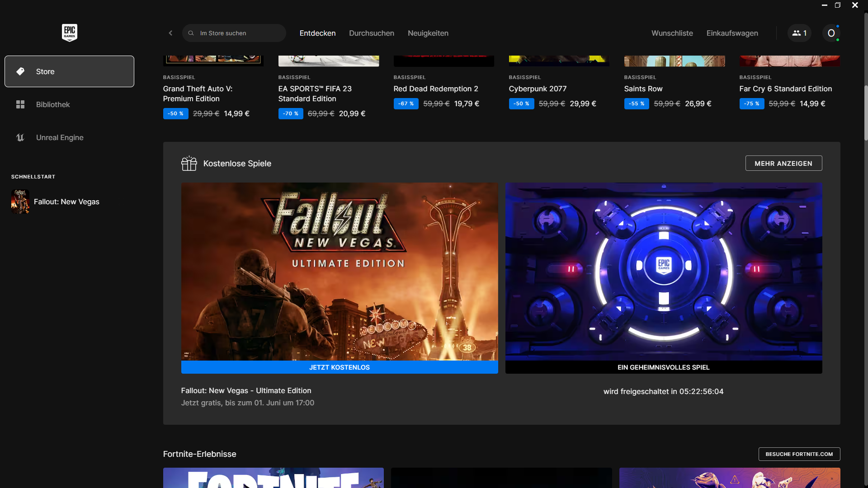Go back using the left arrow

(170, 33)
